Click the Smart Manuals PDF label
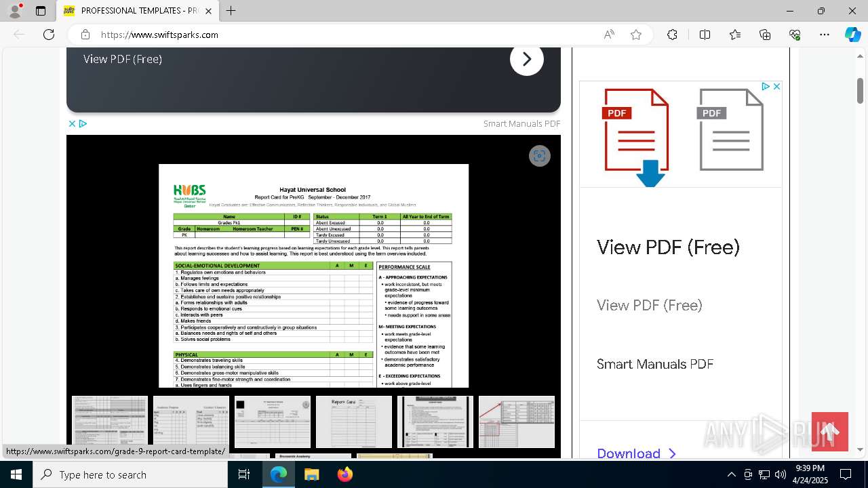This screenshot has height=488, width=868. click(521, 123)
